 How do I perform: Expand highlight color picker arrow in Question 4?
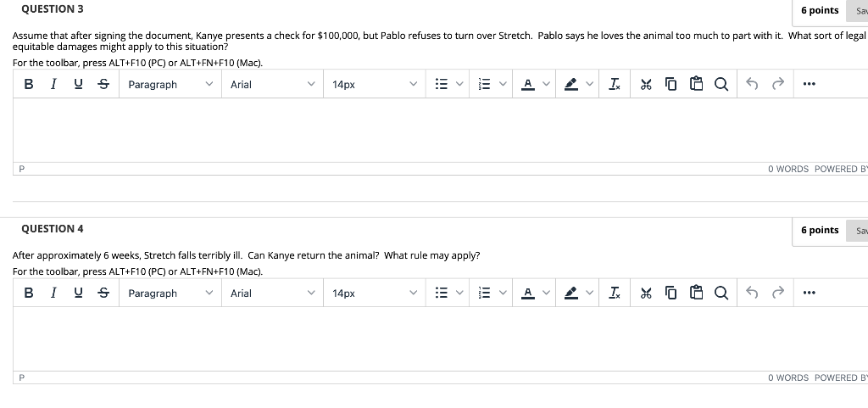tap(589, 293)
